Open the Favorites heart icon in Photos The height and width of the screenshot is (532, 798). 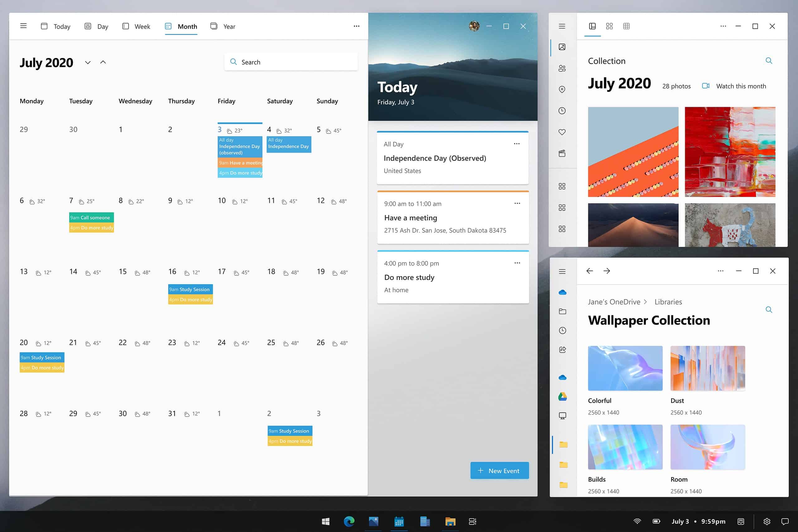tap(562, 132)
